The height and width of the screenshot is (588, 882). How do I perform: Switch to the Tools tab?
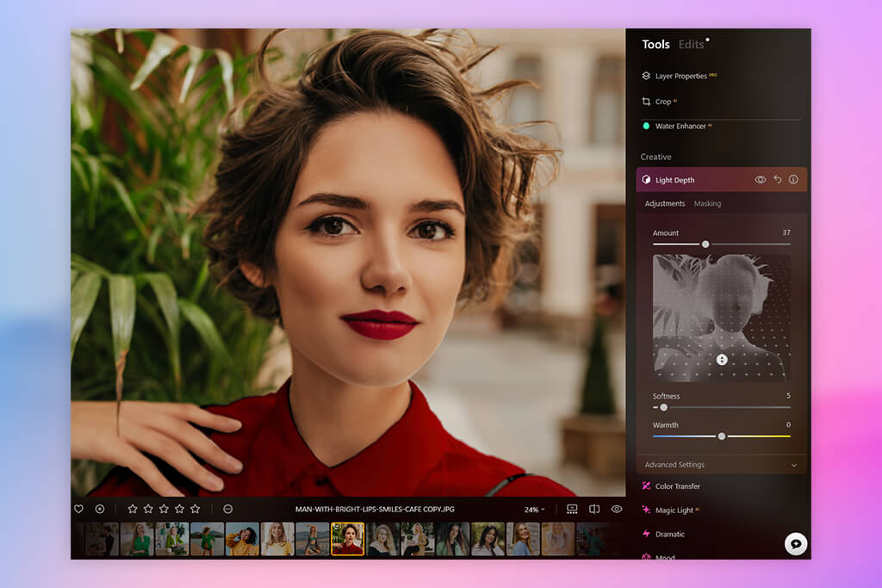[x=655, y=45]
